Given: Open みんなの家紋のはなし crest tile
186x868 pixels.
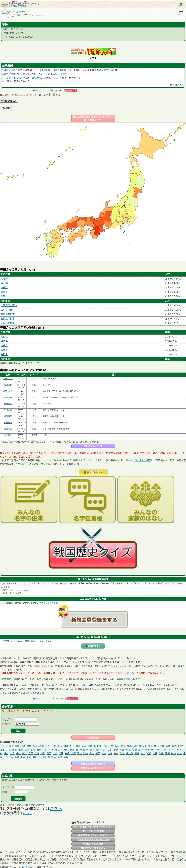Looking at the screenshot, I should [146, 499].
